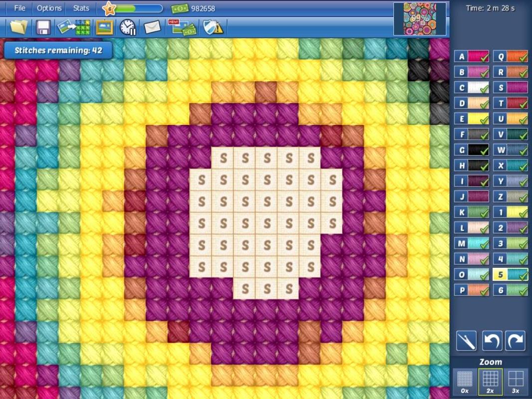This screenshot has width=532, height=399.
Task: Select blue thread color W
Action: pos(510,150)
